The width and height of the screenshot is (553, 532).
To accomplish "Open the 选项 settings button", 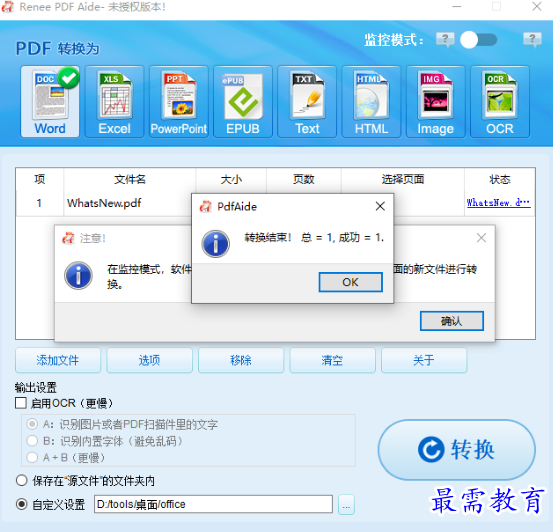I will pos(150,360).
